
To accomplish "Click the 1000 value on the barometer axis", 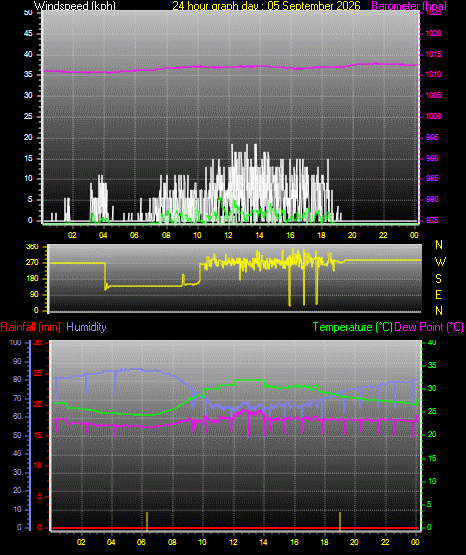I will click(x=433, y=116).
